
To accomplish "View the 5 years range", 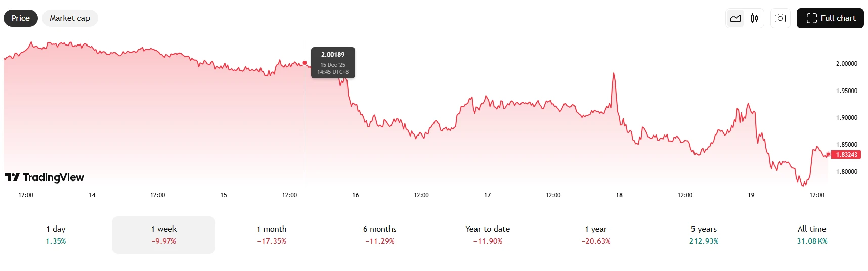I will click(704, 235).
